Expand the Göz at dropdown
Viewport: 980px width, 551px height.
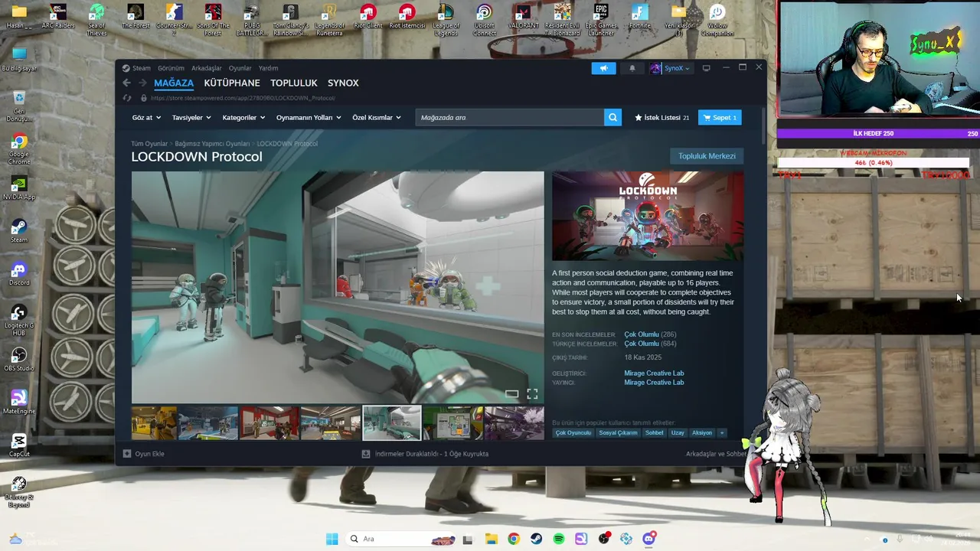click(x=146, y=118)
